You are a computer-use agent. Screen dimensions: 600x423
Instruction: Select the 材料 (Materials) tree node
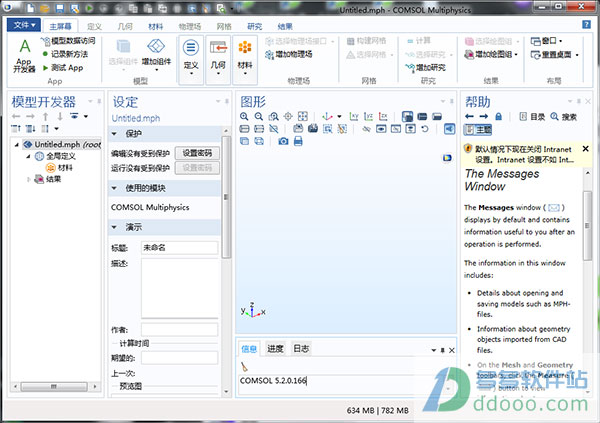pyautogui.click(x=59, y=168)
